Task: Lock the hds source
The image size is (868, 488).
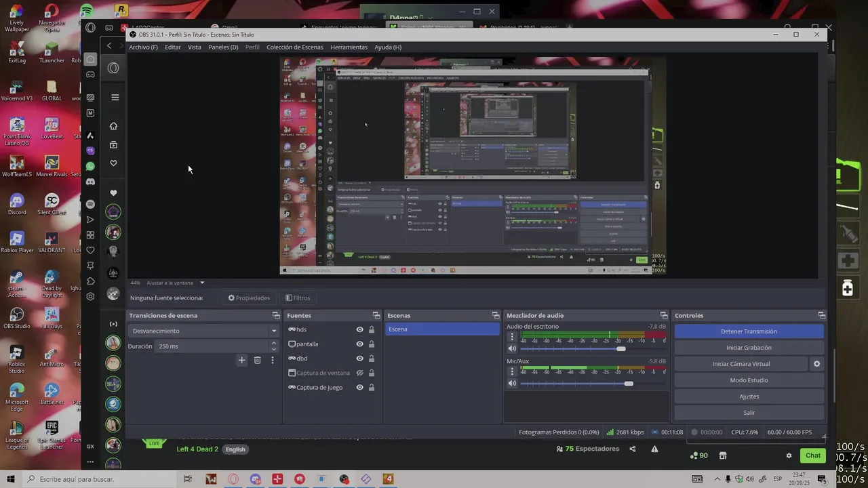Action: (372, 329)
